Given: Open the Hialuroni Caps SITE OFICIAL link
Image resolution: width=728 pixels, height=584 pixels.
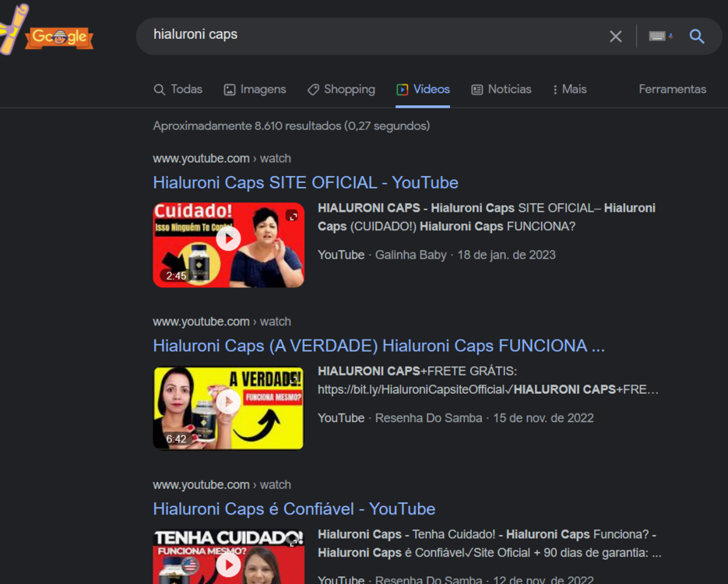Looking at the screenshot, I should (x=305, y=182).
